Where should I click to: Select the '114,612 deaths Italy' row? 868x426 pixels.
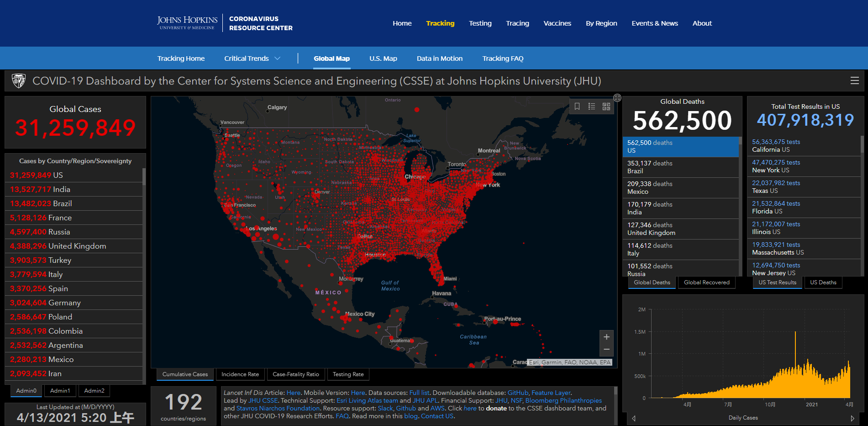(680, 250)
